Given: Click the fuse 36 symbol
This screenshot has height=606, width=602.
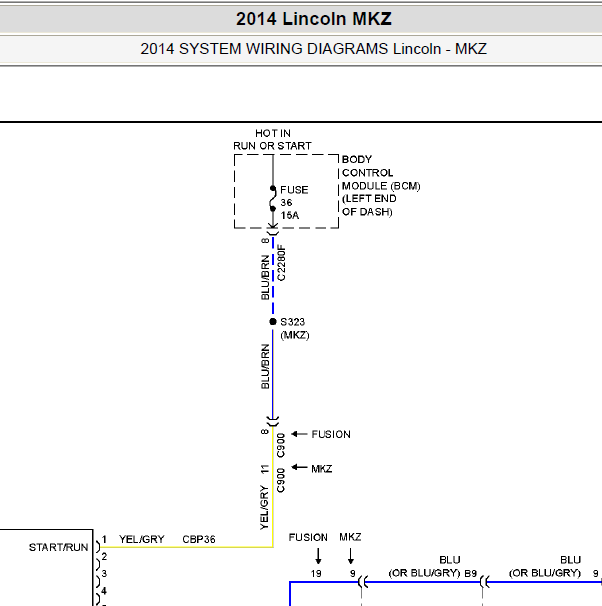Looking at the screenshot, I should (273, 199).
